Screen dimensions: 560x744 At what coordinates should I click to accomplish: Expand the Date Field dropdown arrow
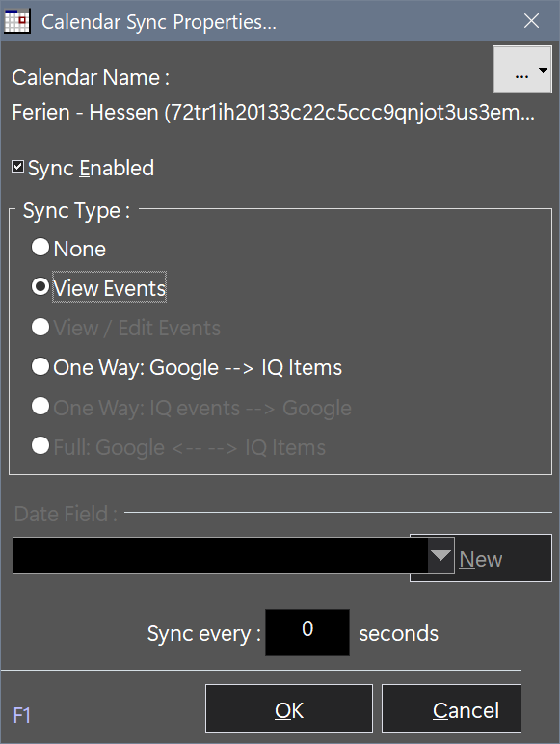click(440, 556)
